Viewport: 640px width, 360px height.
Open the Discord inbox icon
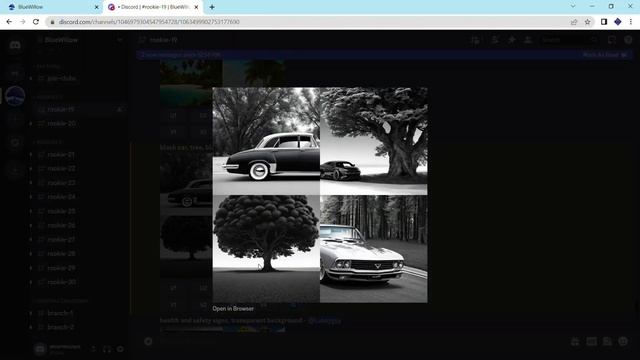point(611,40)
